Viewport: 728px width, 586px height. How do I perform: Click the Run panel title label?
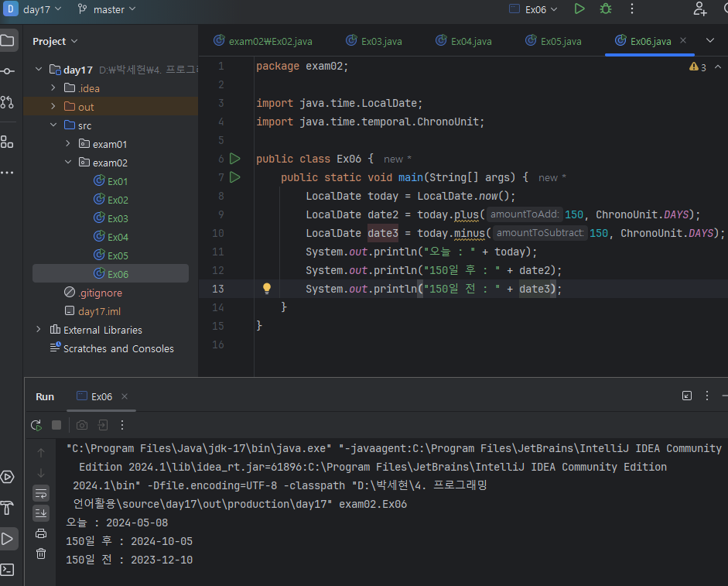tap(45, 396)
